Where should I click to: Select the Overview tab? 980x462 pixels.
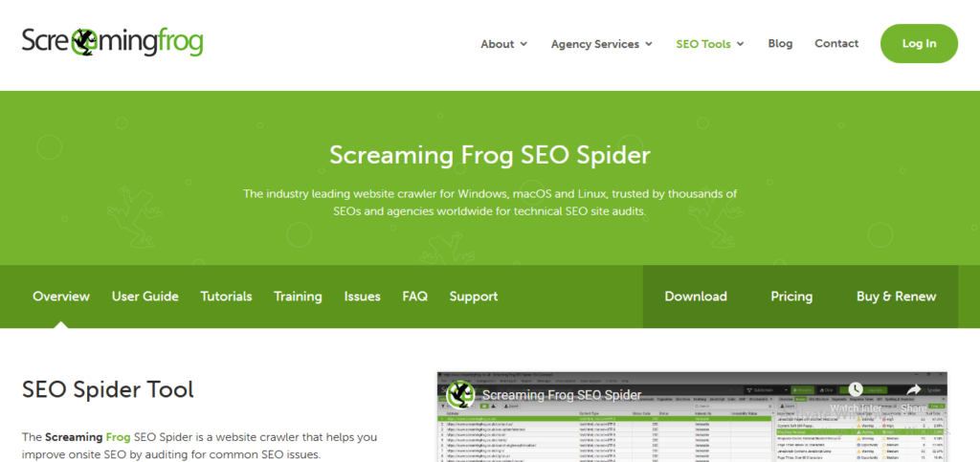pyautogui.click(x=61, y=297)
